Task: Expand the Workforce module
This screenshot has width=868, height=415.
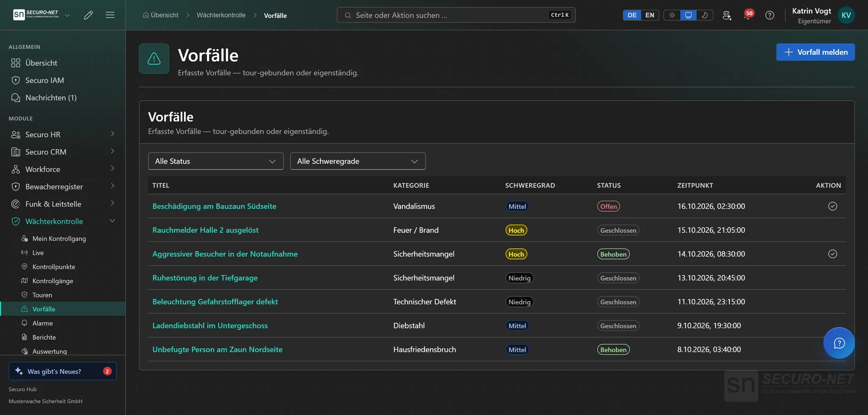Action: tap(63, 169)
